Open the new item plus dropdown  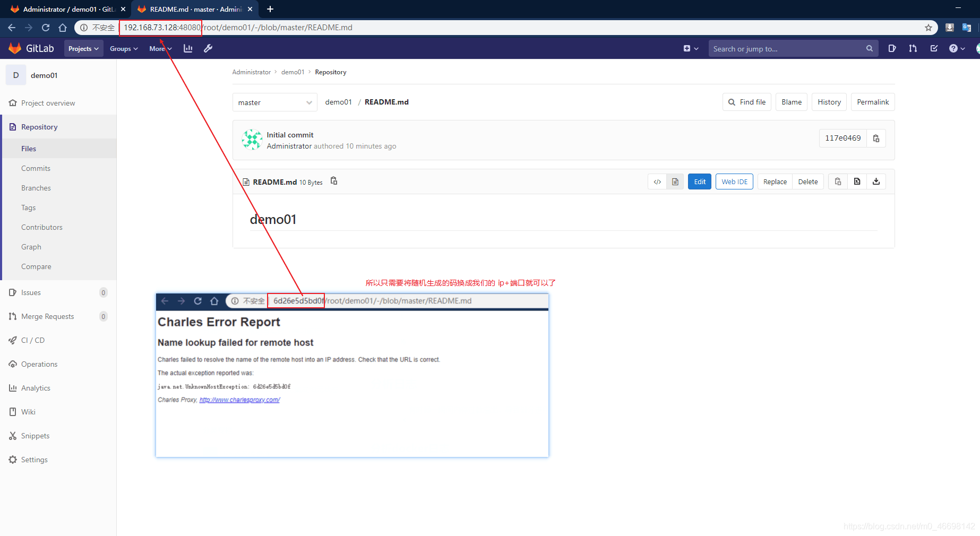691,48
